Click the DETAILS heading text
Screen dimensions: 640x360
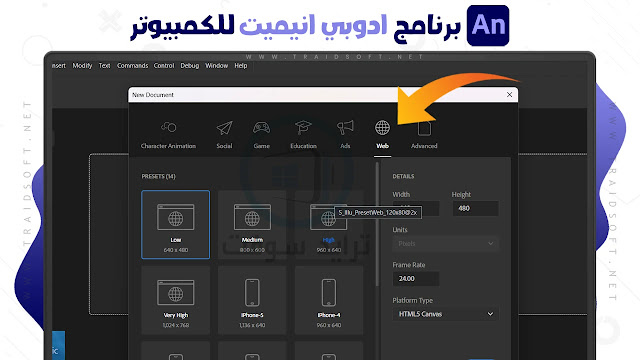click(x=403, y=176)
